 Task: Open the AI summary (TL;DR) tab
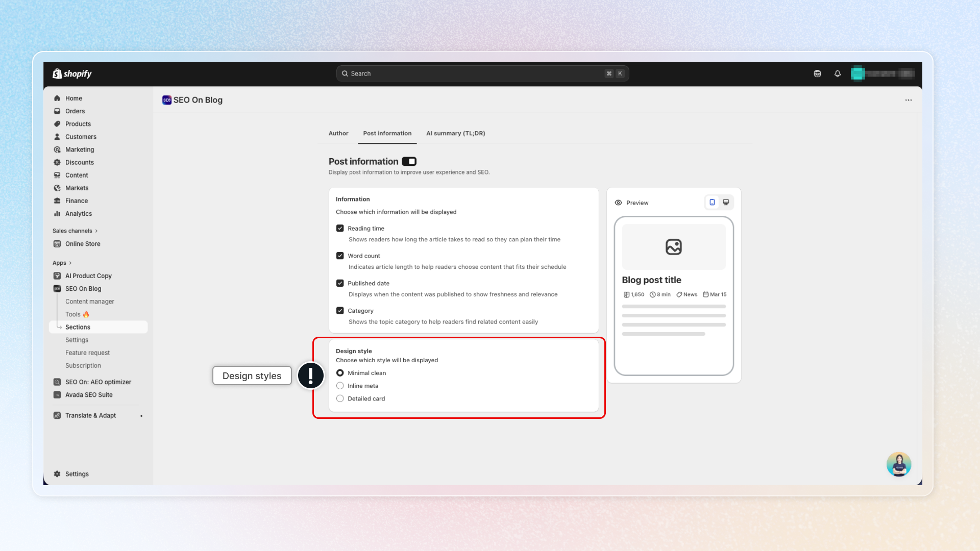(455, 134)
